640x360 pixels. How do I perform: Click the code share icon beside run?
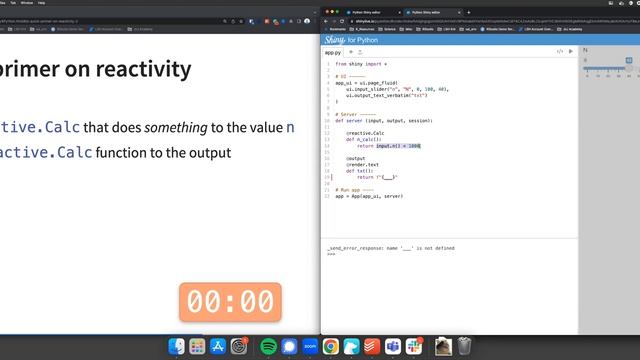point(560,51)
